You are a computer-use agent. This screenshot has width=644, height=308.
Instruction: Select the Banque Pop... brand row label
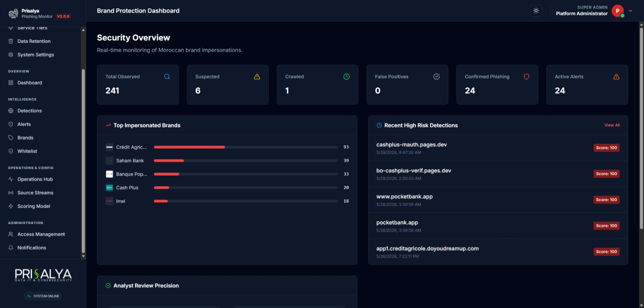coord(131,174)
